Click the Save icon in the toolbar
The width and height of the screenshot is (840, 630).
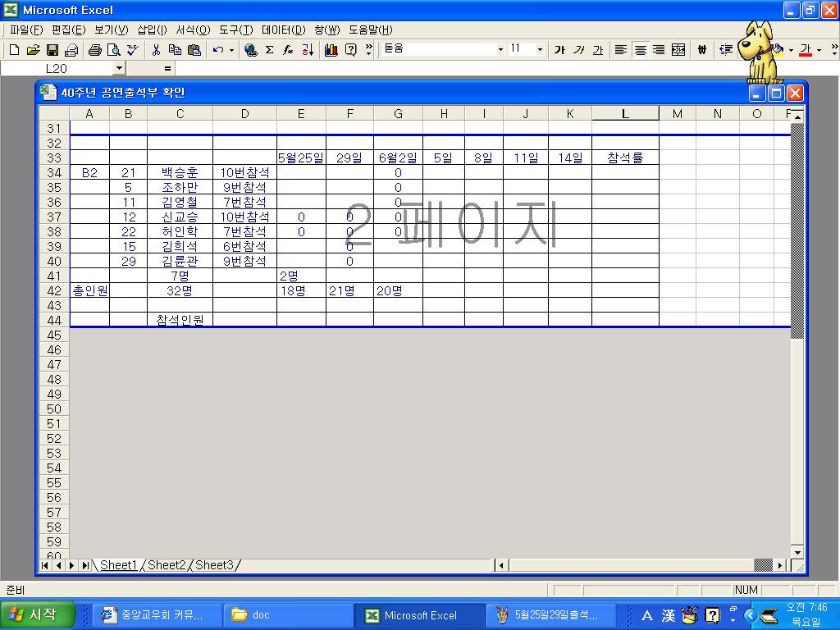[52, 50]
